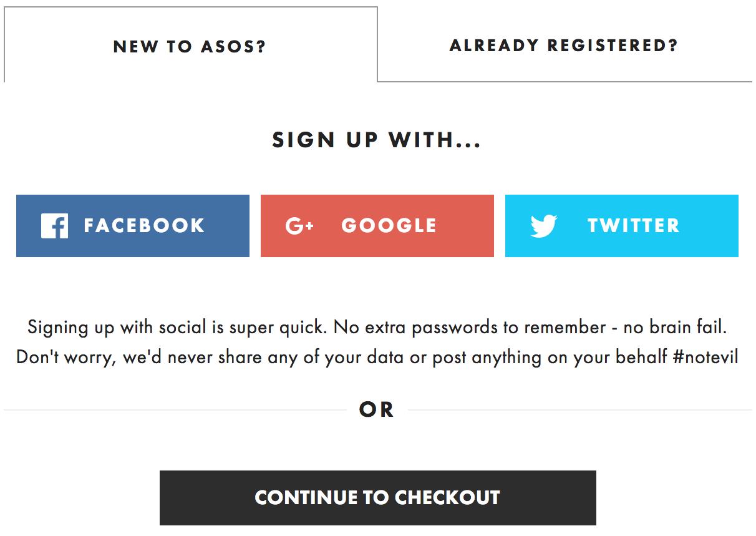The width and height of the screenshot is (756, 536).
Task: Click the Continue to Checkout button
Action: pos(378,498)
